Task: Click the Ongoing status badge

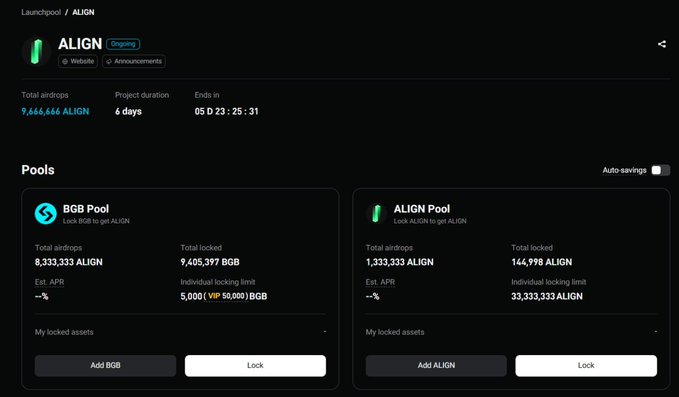Action: (123, 44)
